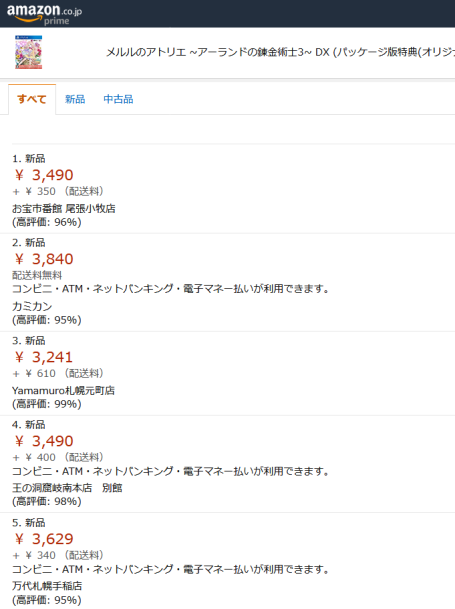Open seller お宝市番館 尾張小牧店

tap(64, 209)
